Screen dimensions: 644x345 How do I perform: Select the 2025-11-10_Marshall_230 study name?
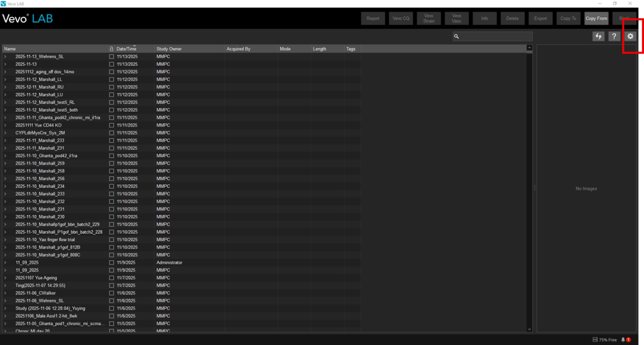pos(40,217)
